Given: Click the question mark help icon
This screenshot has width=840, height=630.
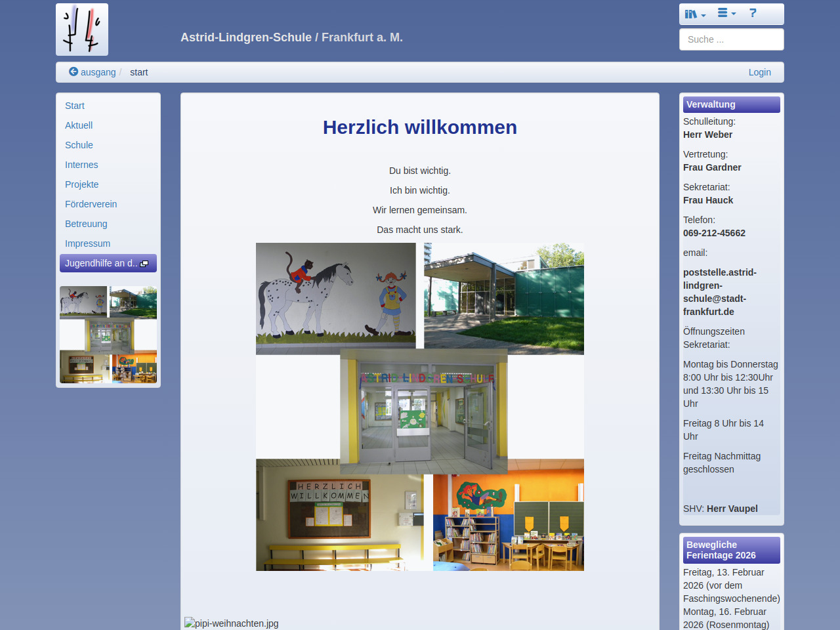Looking at the screenshot, I should pos(753,13).
